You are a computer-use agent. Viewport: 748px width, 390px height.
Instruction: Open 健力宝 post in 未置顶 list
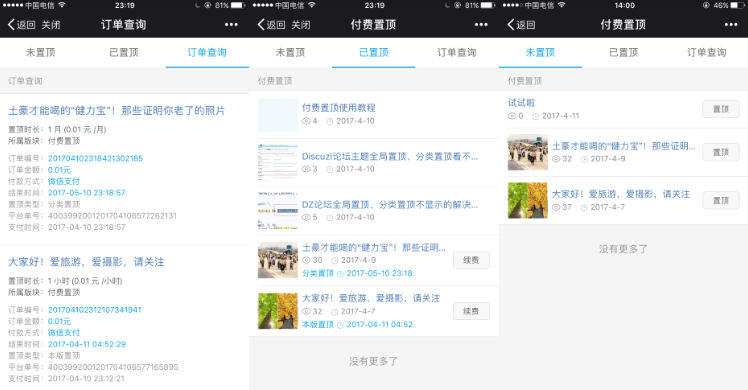(x=623, y=146)
